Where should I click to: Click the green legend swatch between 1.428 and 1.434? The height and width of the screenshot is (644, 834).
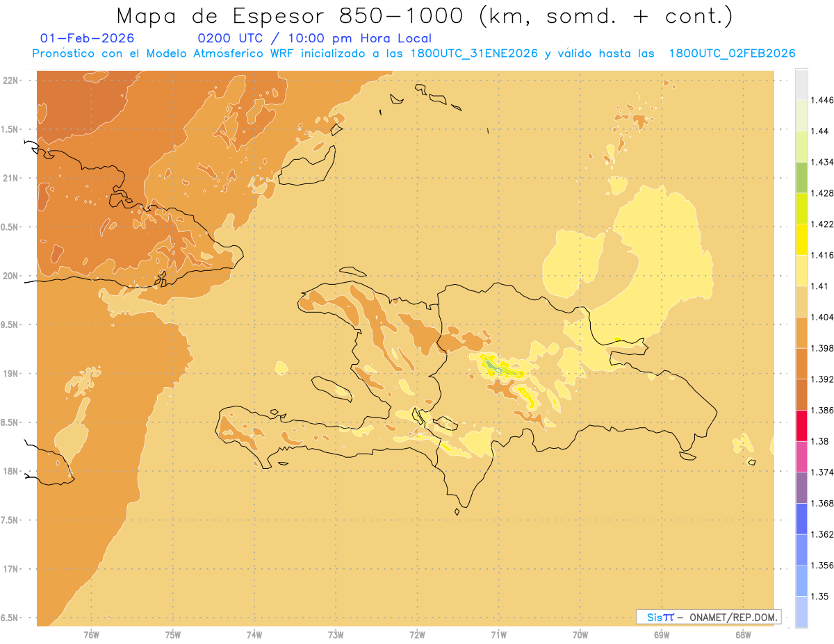click(x=801, y=177)
